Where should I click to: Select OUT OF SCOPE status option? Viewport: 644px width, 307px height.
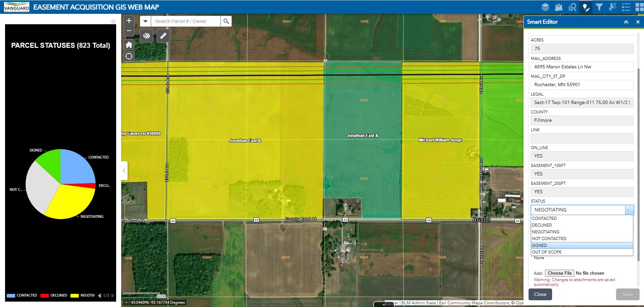582,252
